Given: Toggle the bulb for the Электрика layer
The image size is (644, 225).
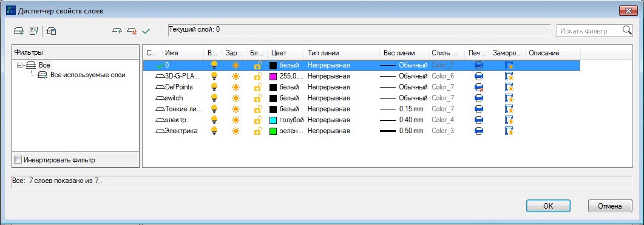Looking at the screenshot, I should (x=214, y=131).
